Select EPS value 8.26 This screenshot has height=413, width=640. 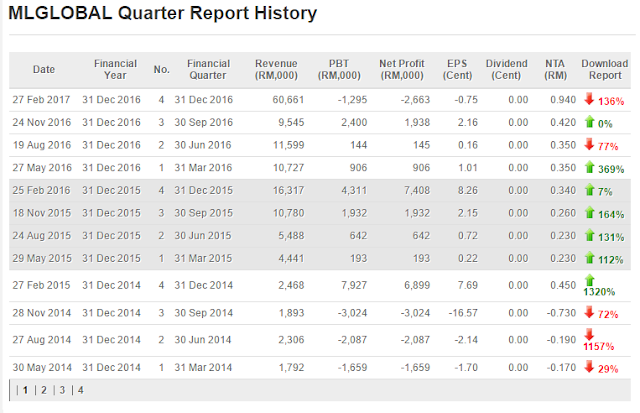[467, 190]
